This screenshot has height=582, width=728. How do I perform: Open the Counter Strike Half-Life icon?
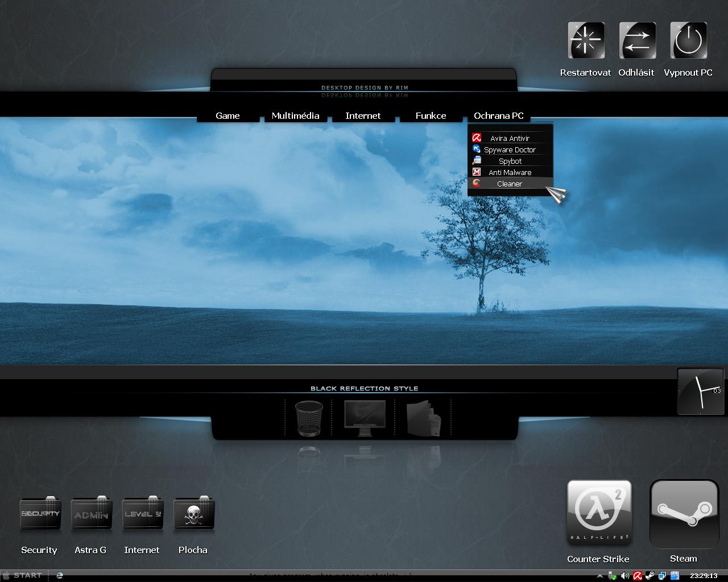tap(599, 513)
